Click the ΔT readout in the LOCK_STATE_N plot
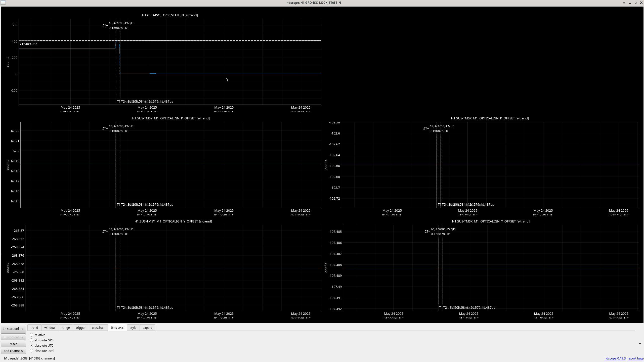644x362 pixels. pyautogui.click(x=118, y=25)
